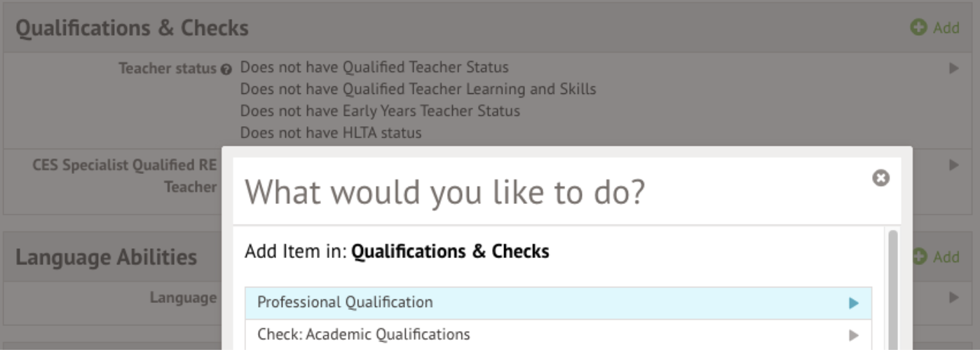Open the 'Does not have HLTA status' line
980x352 pixels.
click(x=331, y=133)
